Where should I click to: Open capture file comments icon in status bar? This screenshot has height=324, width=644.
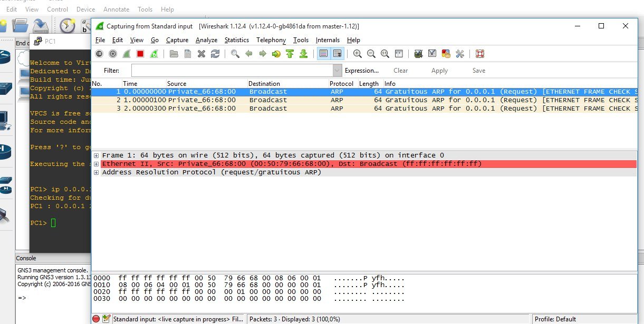point(106,319)
